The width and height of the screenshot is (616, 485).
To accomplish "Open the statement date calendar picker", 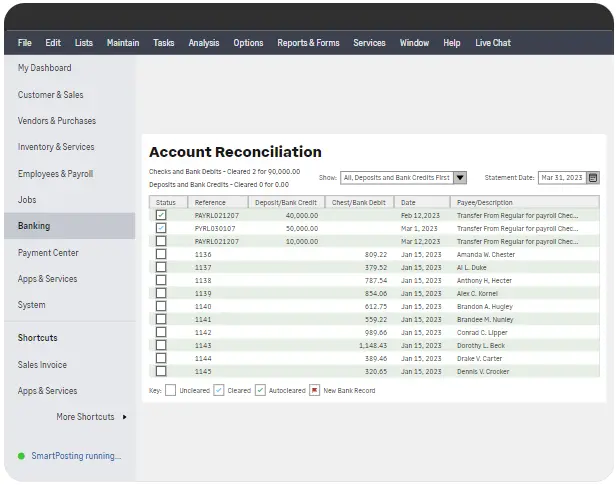I will pyautogui.click(x=593, y=177).
